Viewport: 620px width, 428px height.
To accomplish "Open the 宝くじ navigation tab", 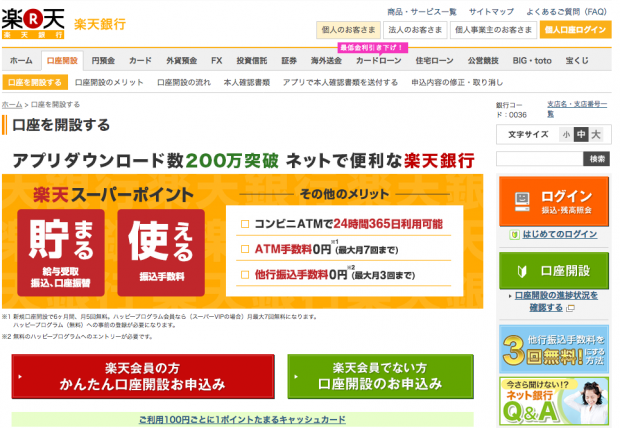I will tap(577, 61).
